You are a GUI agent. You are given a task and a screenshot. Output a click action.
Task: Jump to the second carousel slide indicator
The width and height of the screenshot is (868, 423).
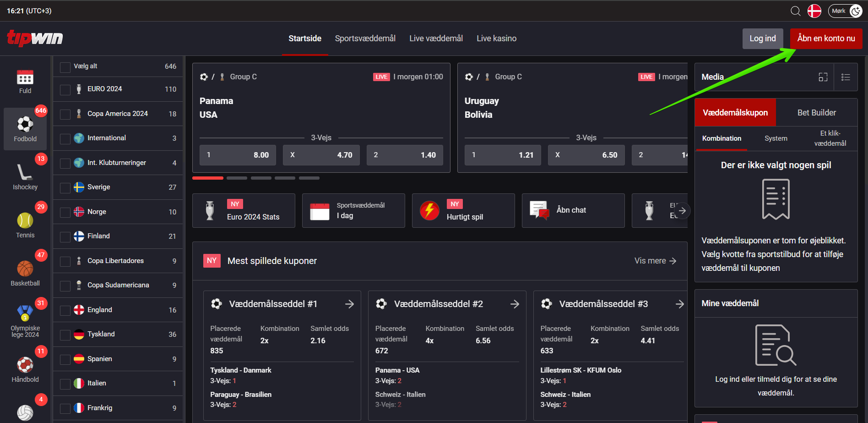click(237, 178)
